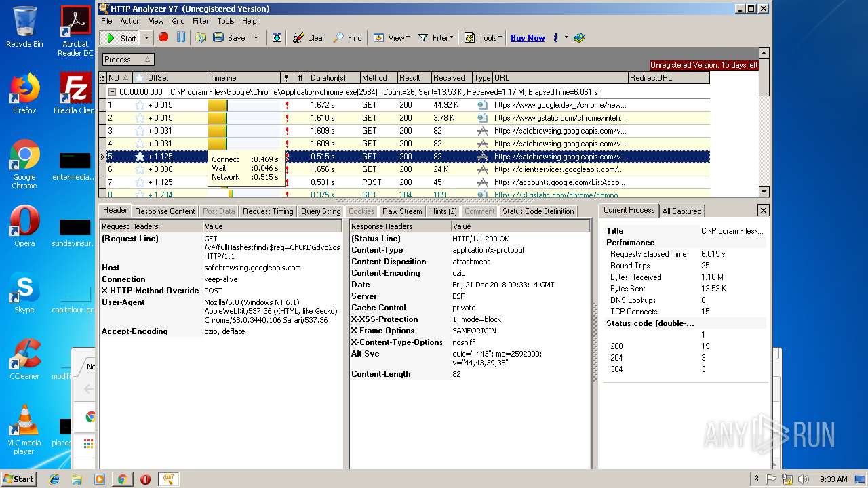This screenshot has height=488, width=868.
Task: Click the blue info 'i' icon
Action: [555, 37]
